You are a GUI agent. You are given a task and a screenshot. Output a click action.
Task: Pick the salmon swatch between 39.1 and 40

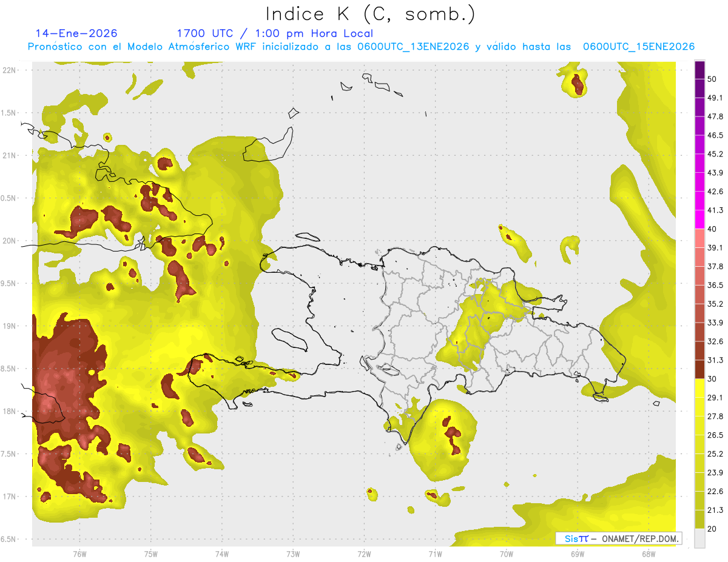(x=699, y=239)
